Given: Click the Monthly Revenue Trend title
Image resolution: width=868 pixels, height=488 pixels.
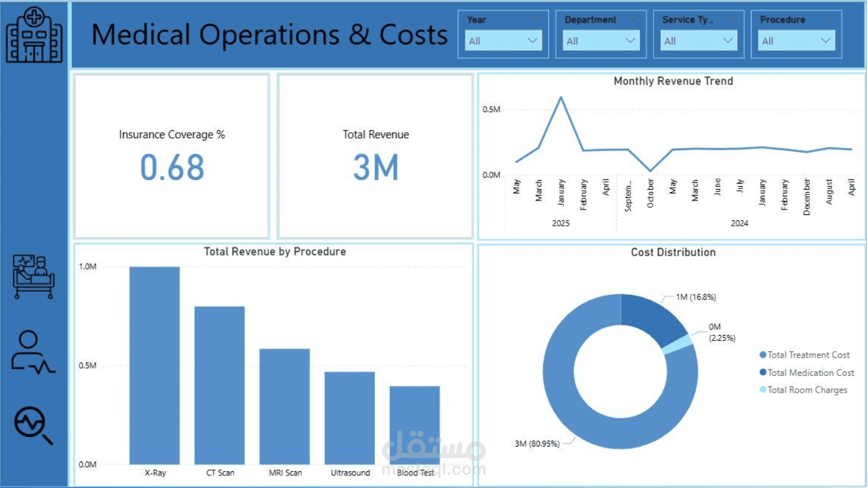Looking at the screenshot, I should (673, 81).
